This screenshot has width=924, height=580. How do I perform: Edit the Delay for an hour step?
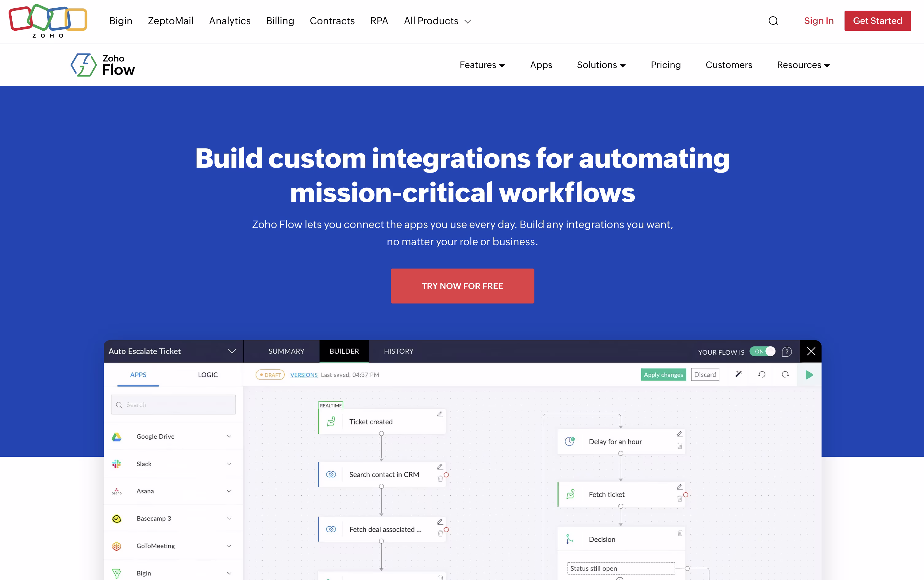680,434
